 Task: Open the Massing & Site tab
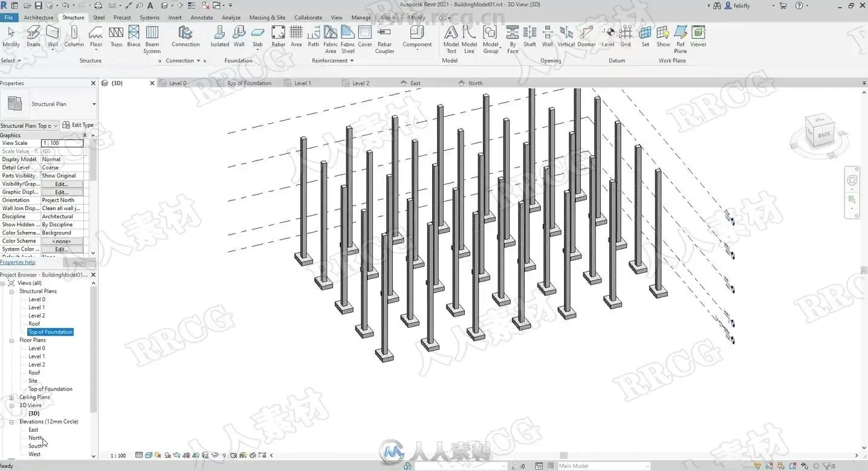tap(267, 18)
